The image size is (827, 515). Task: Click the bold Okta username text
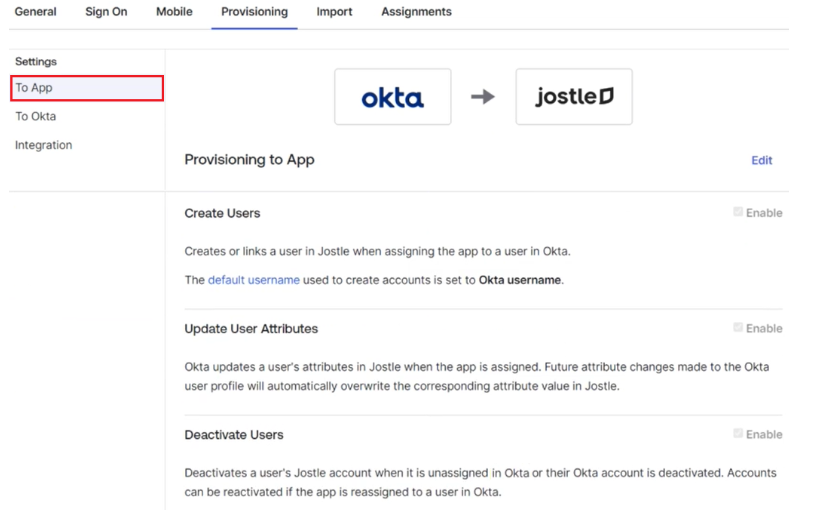520,280
